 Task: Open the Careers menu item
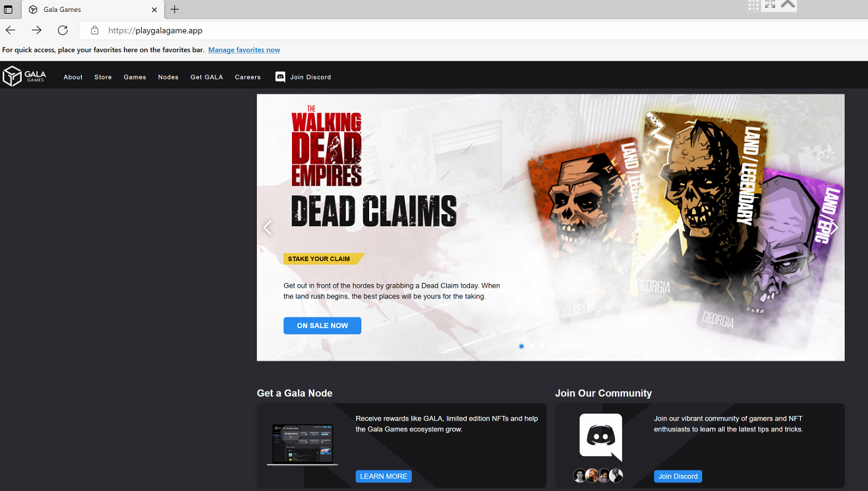[x=248, y=77]
